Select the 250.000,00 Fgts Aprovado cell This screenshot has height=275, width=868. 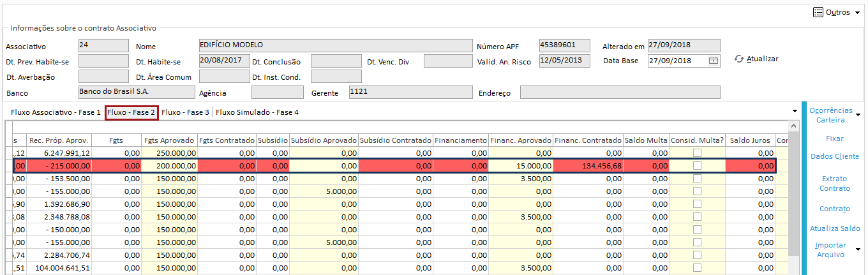(168, 153)
